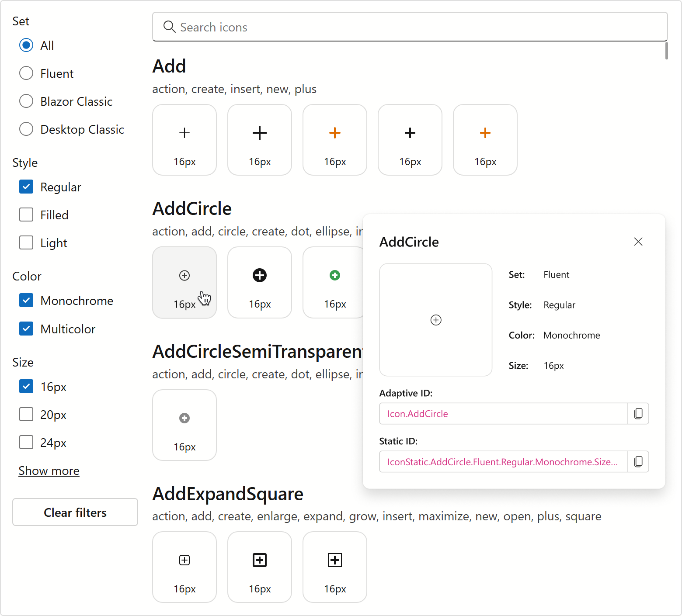Image resolution: width=682 pixels, height=616 pixels.
Task: Select the Blazor Classic radio button
Action: point(26,101)
